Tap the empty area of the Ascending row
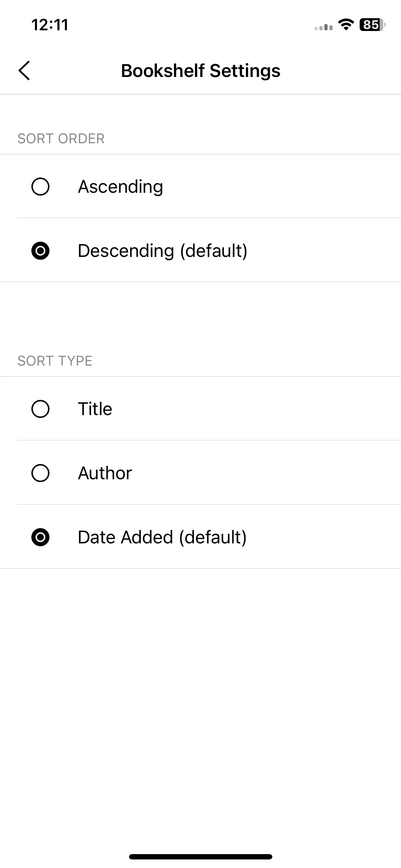This screenshot has width=401, height=868. [x=282, y=186]
